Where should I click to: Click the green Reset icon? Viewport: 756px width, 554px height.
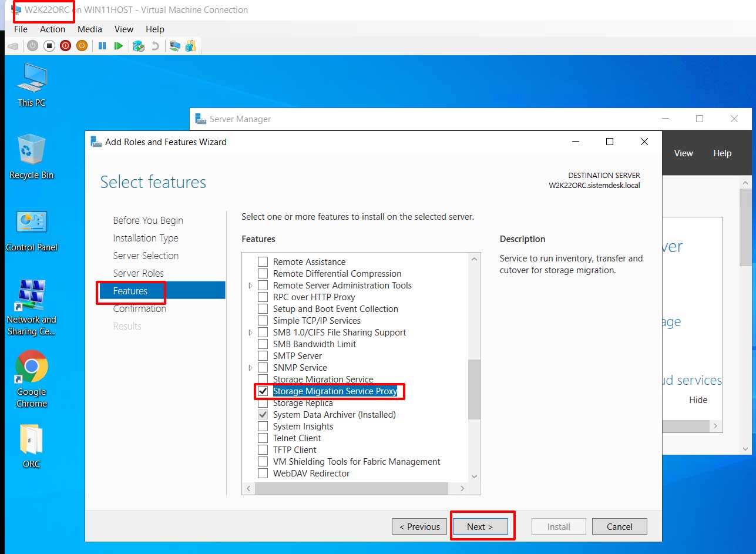(119, 46)
